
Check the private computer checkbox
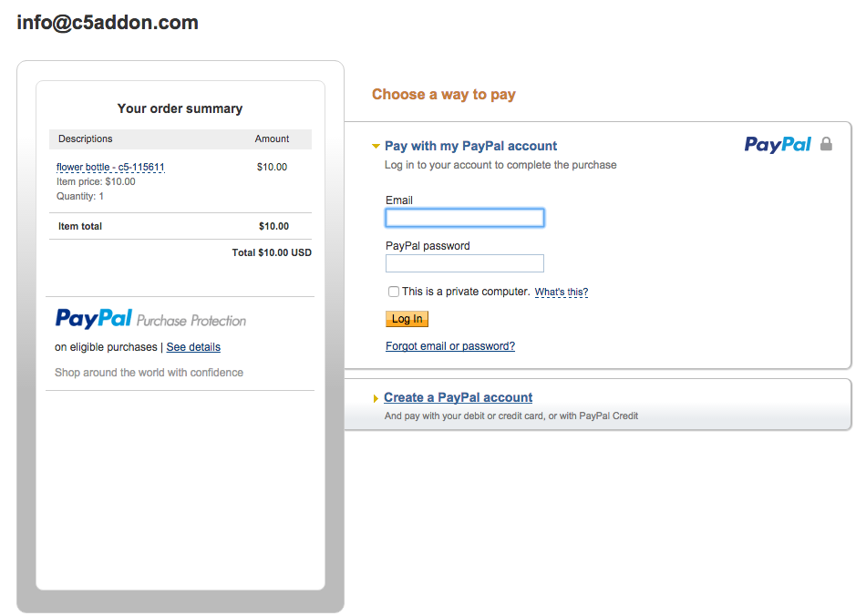393,292
